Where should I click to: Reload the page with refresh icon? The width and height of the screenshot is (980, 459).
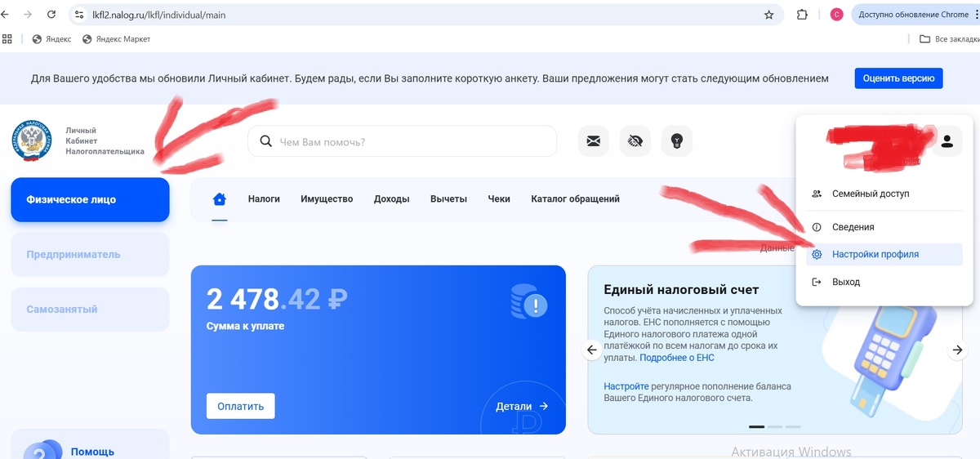point(51,15)
